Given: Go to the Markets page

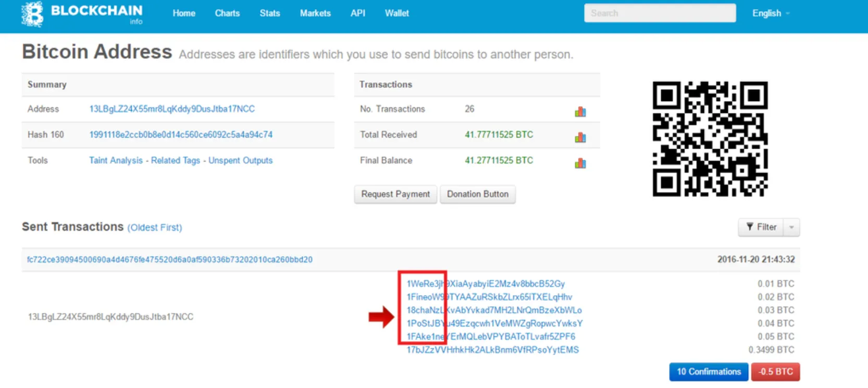Looking at the screenshot, I should 315,14.
